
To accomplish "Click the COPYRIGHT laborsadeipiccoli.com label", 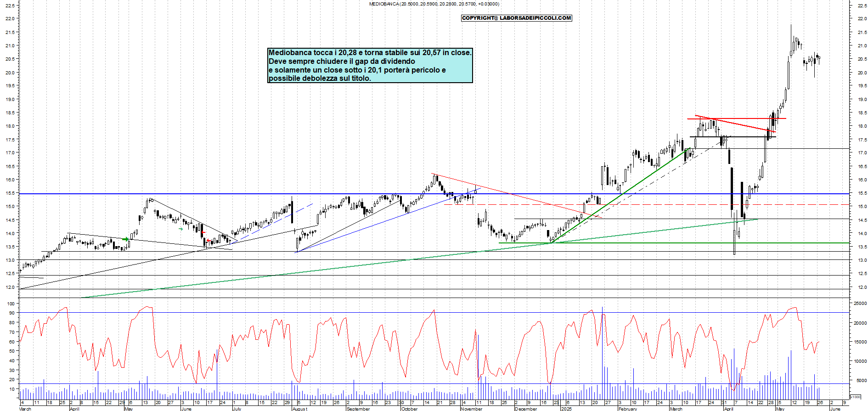I will [x=516, y=18].
